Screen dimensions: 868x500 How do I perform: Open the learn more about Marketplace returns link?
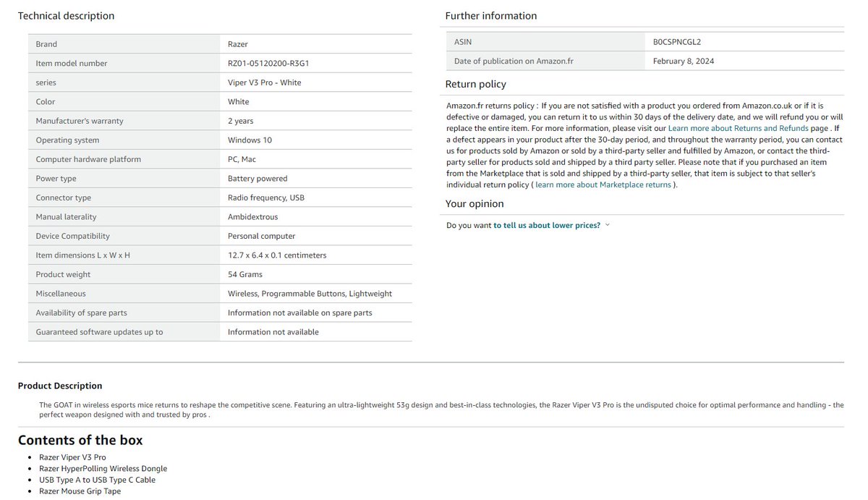click(x=603, y=185)
